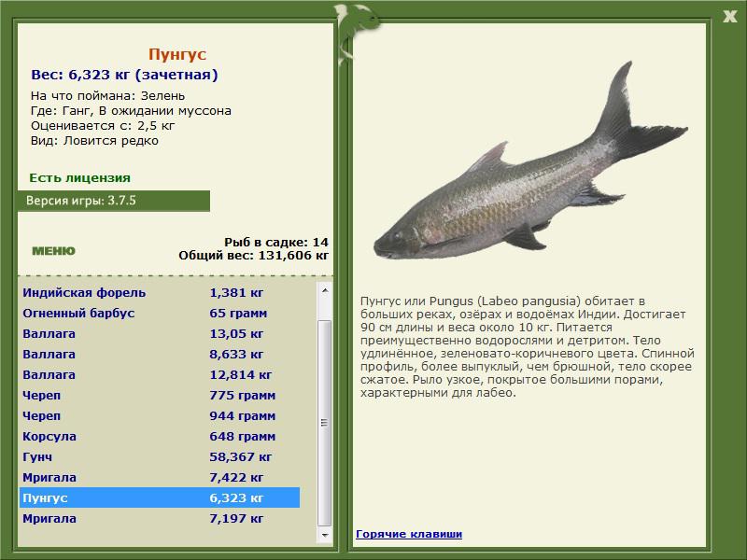Click the scroll up arrow in fish list
This screenshot has width=747, height=560.
324,290
